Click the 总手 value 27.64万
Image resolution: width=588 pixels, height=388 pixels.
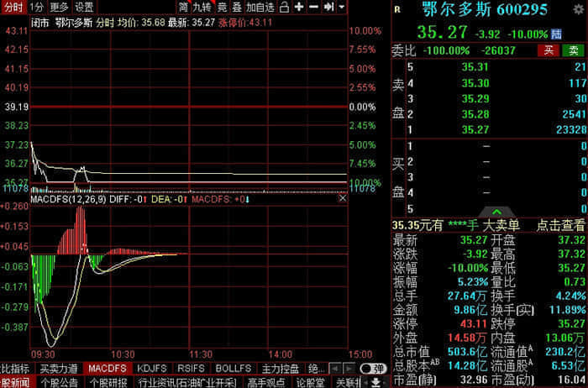467,296
